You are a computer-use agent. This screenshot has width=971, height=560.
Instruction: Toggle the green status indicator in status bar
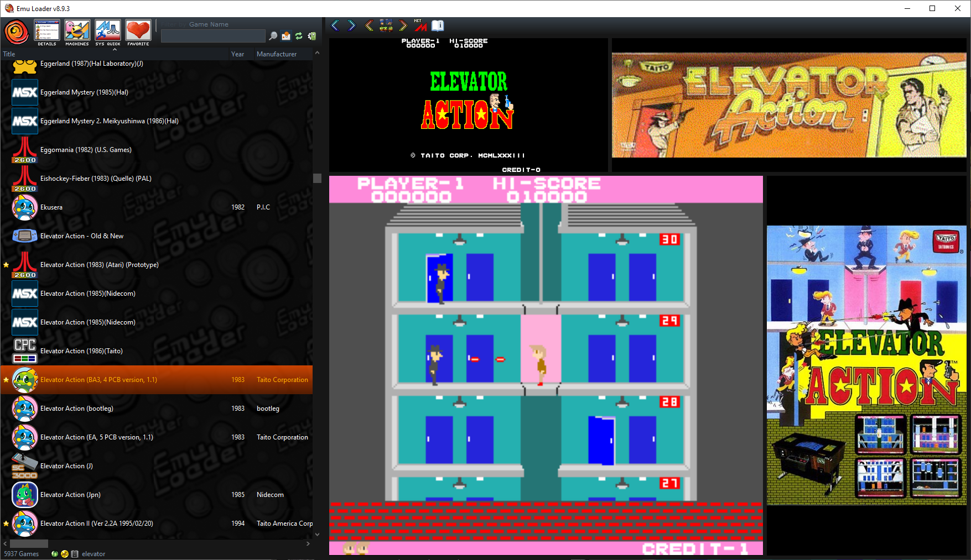coord(55,554)
